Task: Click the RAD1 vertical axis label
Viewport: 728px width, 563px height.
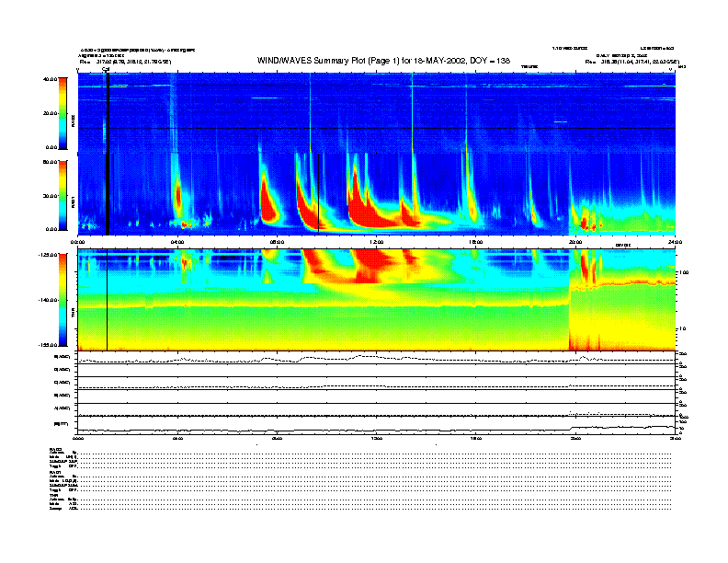Action: 74,201
